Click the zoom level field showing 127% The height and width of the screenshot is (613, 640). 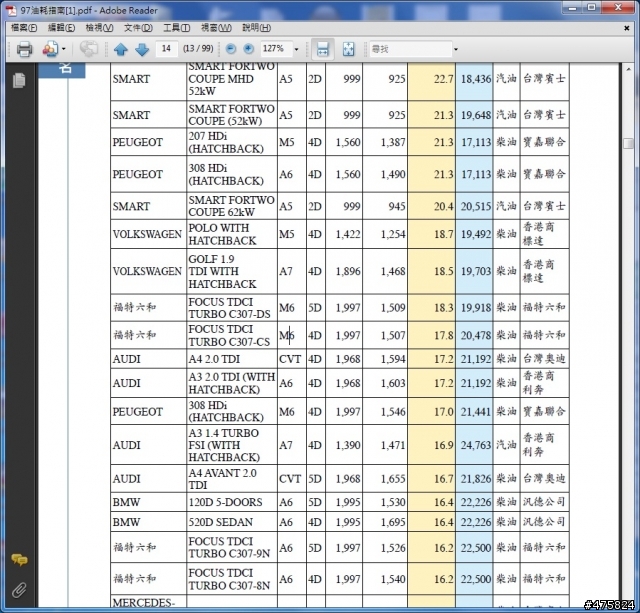point(276,49)
